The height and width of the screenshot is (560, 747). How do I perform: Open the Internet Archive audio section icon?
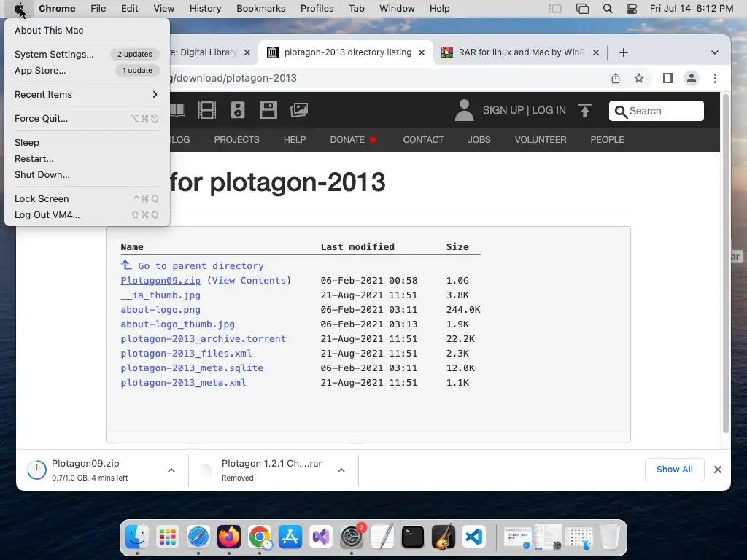click(238, 110)
